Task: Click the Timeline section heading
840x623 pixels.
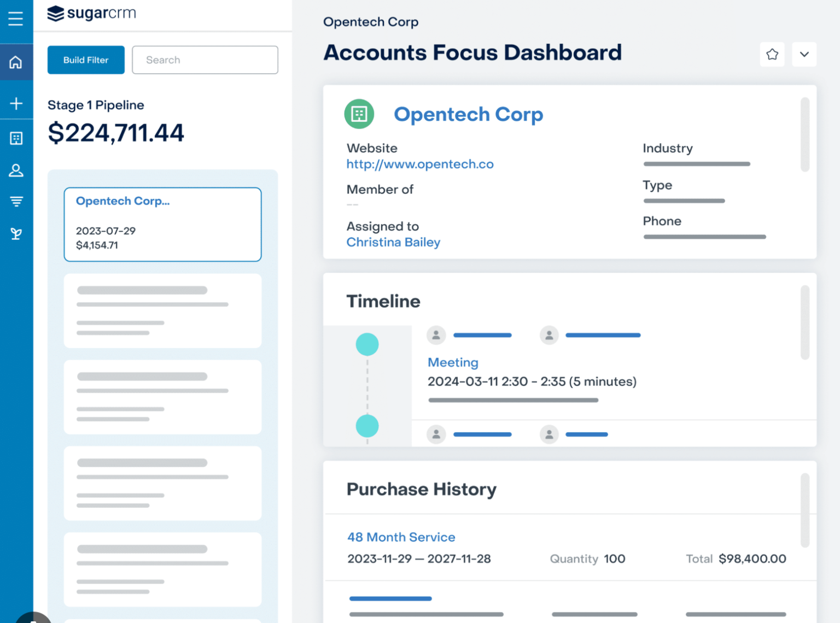Action: (383, 301)
